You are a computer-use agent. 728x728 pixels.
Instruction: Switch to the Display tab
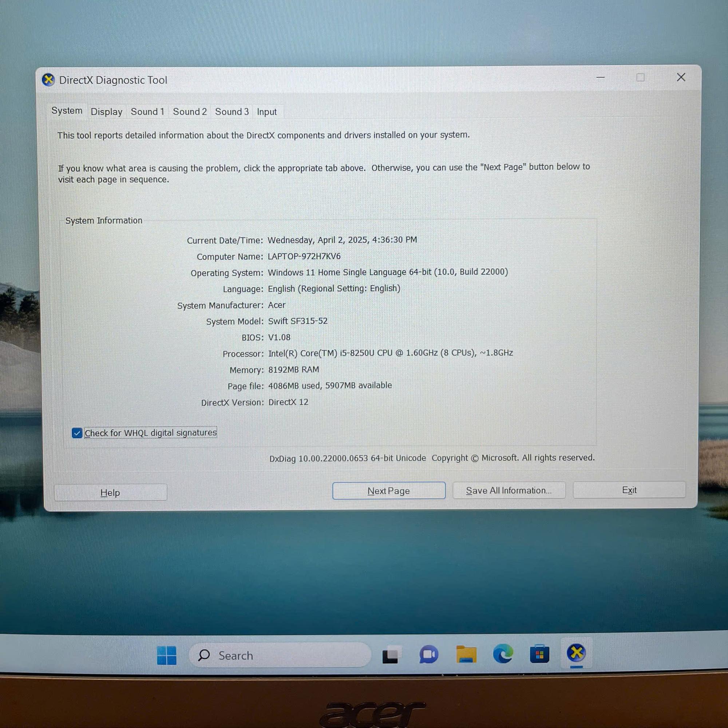pos(107,111)
